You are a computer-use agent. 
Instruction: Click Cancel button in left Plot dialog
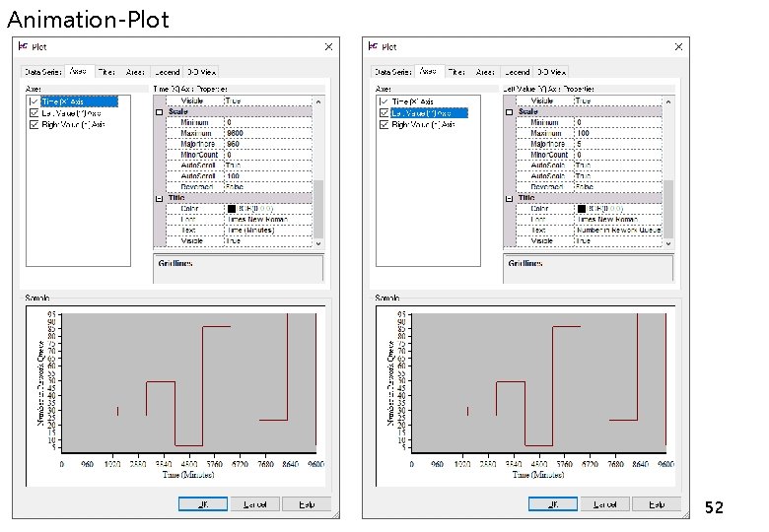(255, 504)
